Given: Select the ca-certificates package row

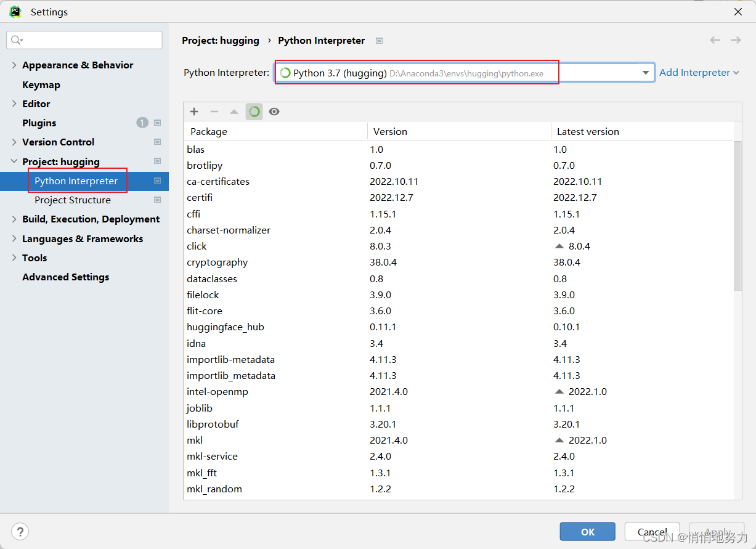Looking at the screenshot, I should point(459,181).
